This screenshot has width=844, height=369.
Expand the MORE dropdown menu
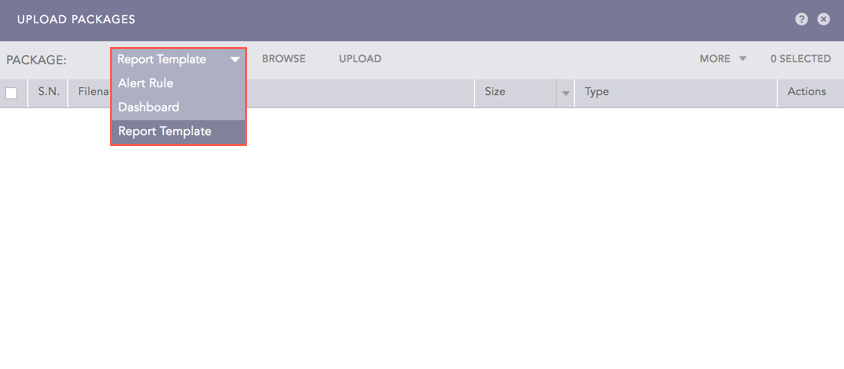pyautogui.click(x=723, y=59)
